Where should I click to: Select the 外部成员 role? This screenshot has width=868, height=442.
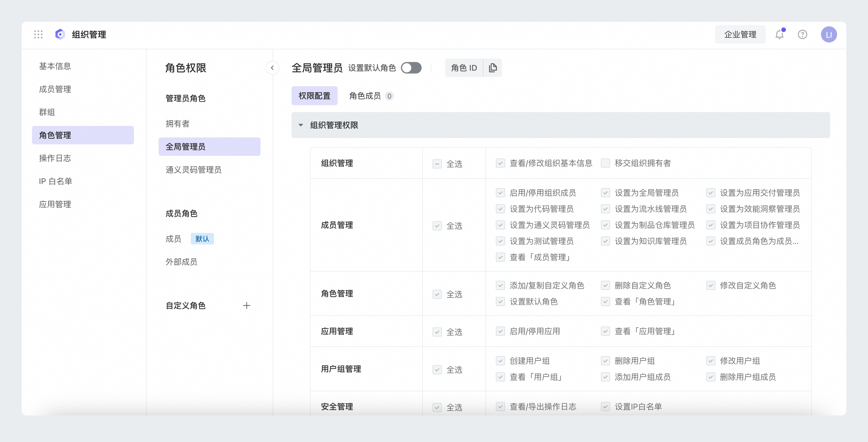click(x=209, y=262)
